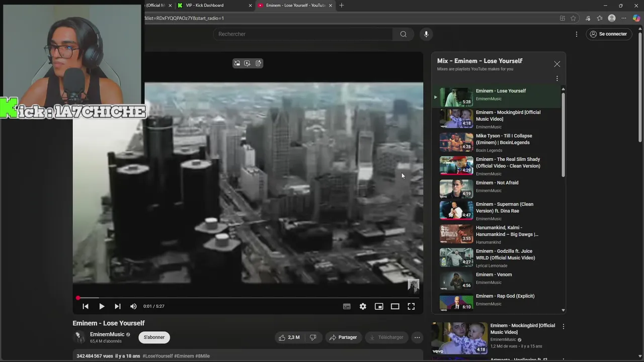Close the Eminem - Lose Yourself tab

331,6
